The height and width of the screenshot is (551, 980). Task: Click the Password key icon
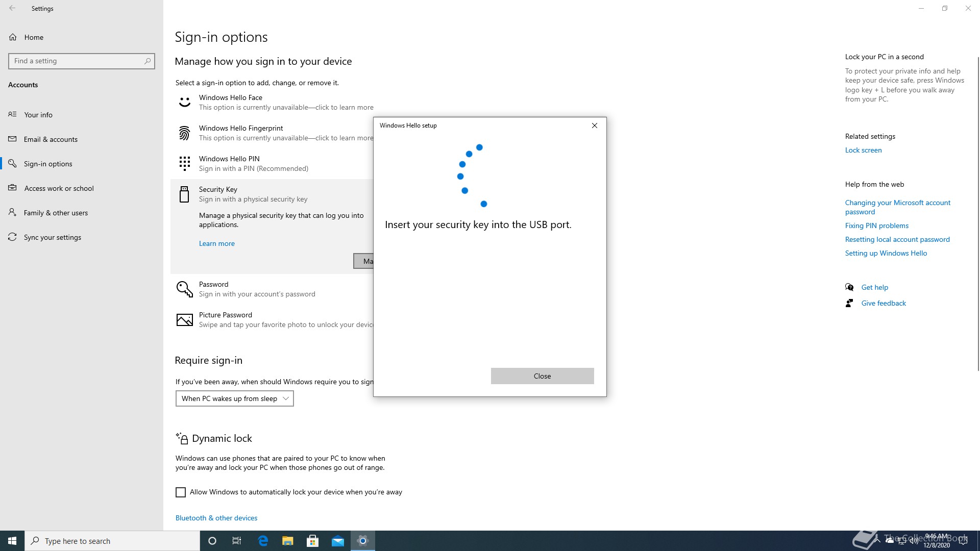point(184,289)
